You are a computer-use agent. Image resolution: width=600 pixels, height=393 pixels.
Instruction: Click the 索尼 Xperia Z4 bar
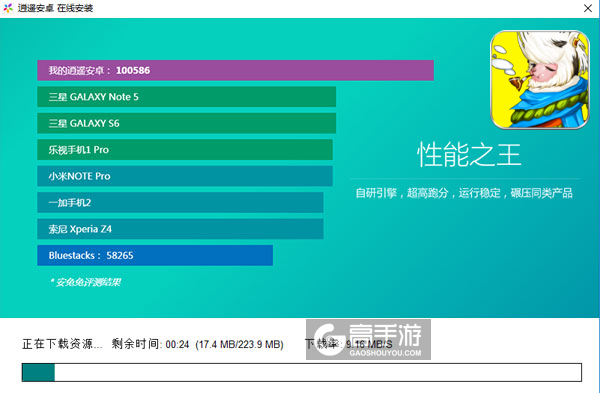[180, 229]
